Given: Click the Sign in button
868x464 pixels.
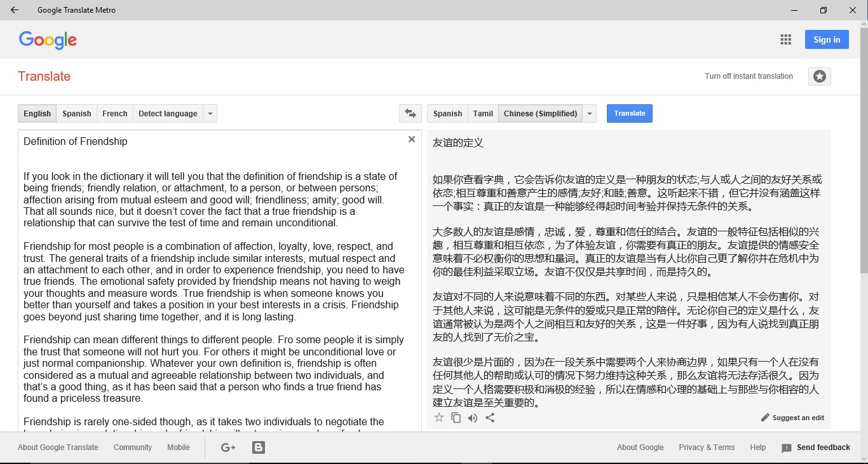Looking at the screenshot, I should pyautogui.click(x=827, y=39).
